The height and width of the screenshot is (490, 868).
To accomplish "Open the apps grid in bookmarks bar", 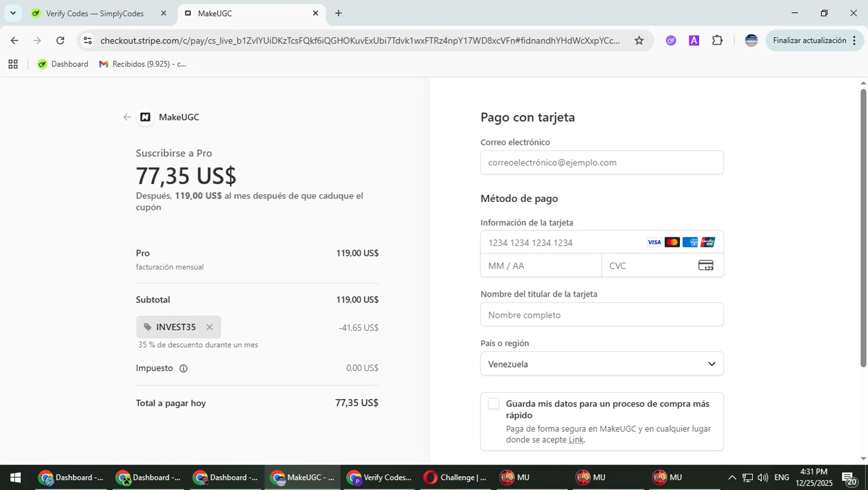I will point(13,64).
